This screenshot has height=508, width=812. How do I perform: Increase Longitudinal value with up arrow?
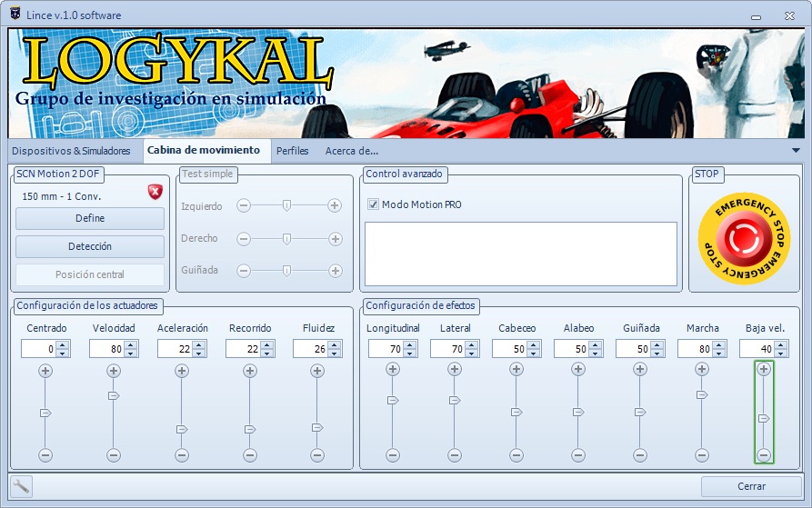tap(409, 345)
